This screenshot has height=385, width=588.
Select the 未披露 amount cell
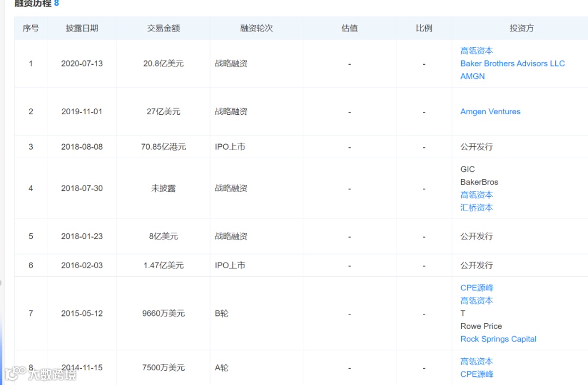pos(163,188)
